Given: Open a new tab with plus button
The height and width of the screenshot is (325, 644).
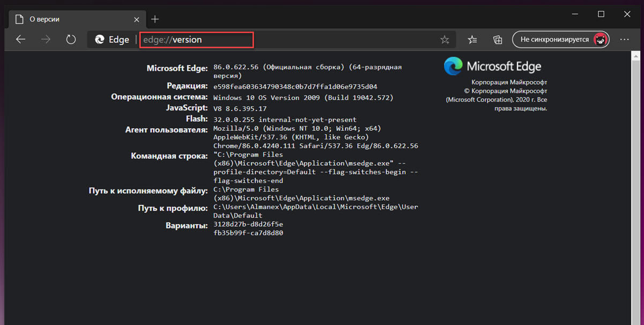Looking at the screenshot, I should tap(155, 19).
